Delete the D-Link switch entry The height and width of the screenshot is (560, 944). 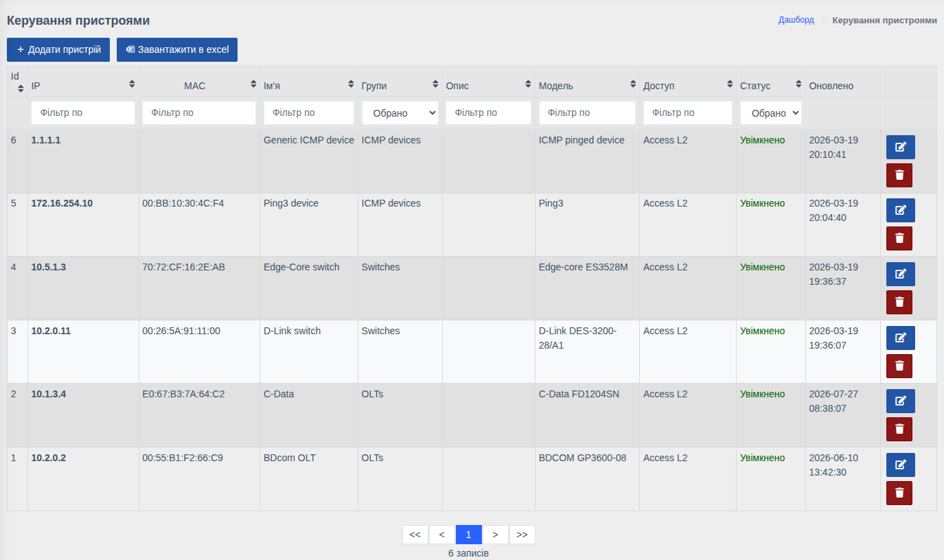pos(899,366)
